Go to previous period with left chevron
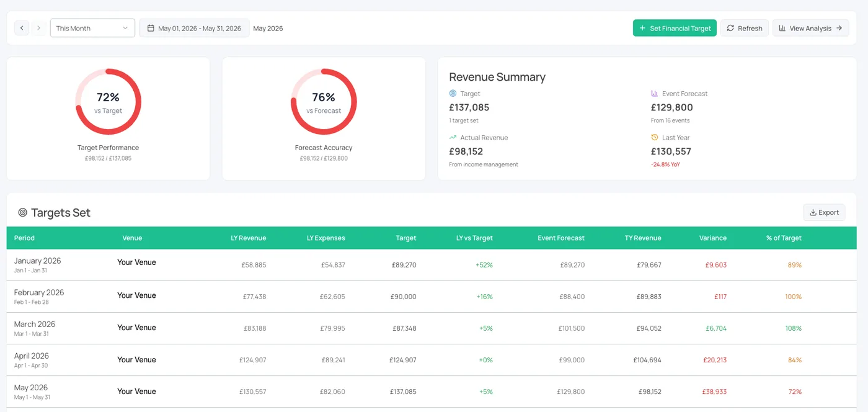Screen dimensions: 868x412 (x=22, y=28)
